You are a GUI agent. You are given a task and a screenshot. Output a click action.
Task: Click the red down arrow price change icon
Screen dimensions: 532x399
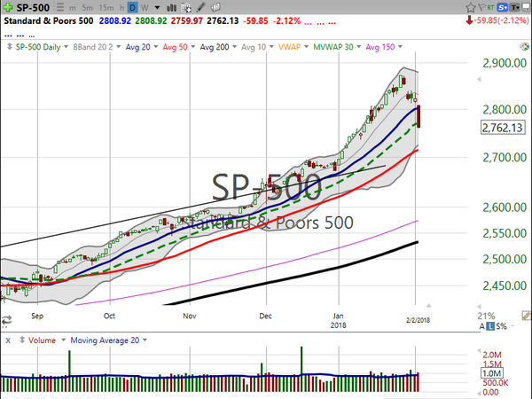(469, 20)
